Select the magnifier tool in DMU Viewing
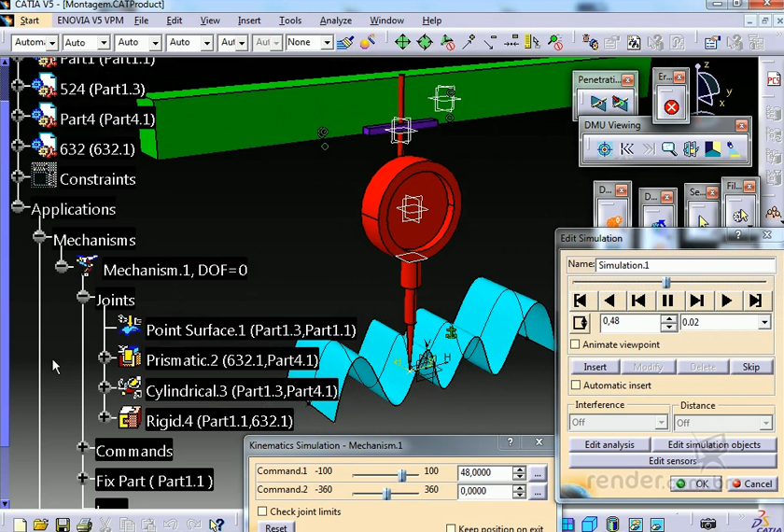This screenshot has width=784, height=532. 669,148
